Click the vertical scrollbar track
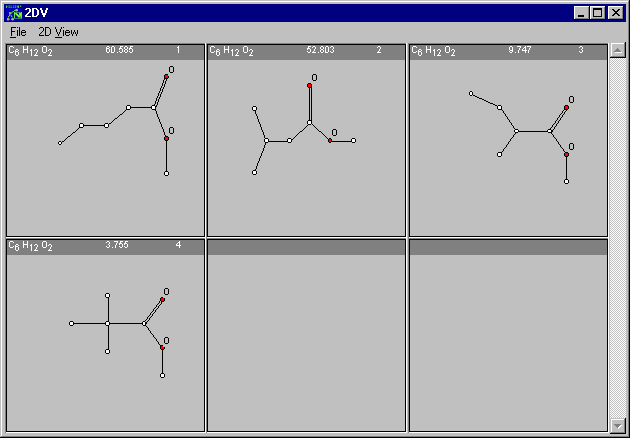Viewport: 630px width, 438px height. point(618,238)
